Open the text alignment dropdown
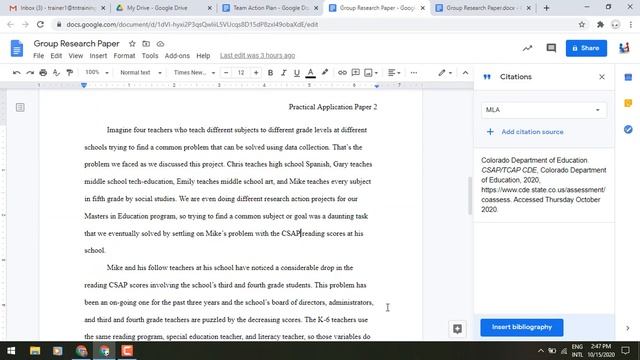The height and width of the screenshot is (360, 640). (394, 73)
